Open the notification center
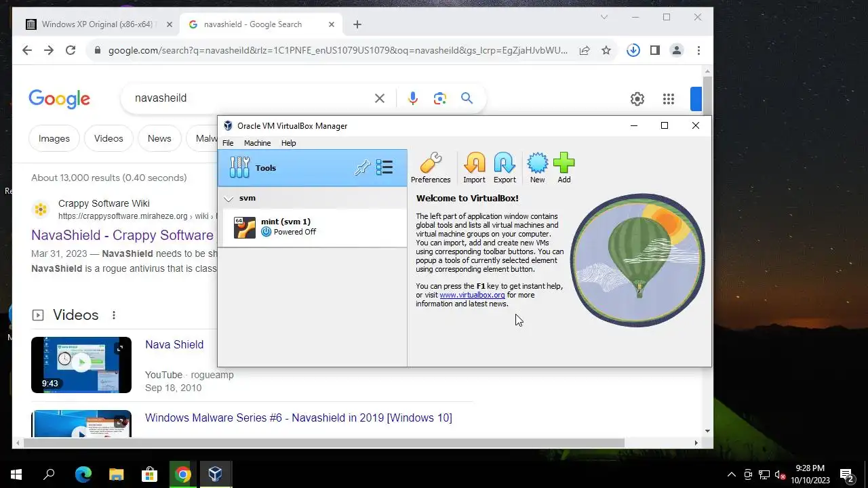 846,474
